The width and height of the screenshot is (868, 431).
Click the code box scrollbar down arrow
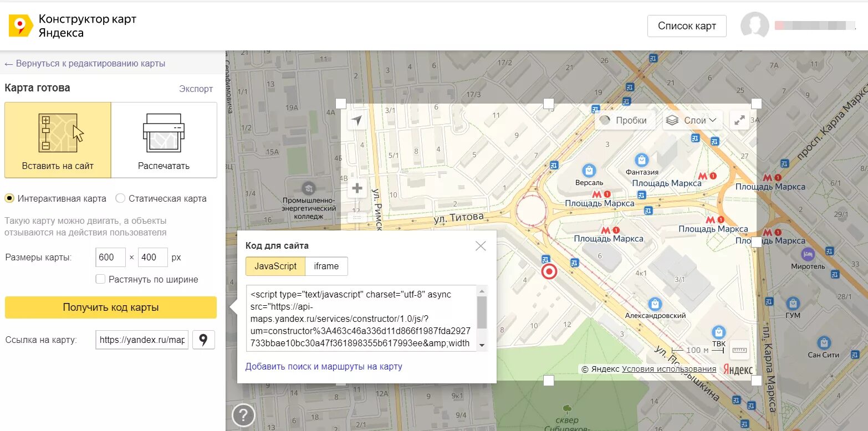(x=482, y=345)
